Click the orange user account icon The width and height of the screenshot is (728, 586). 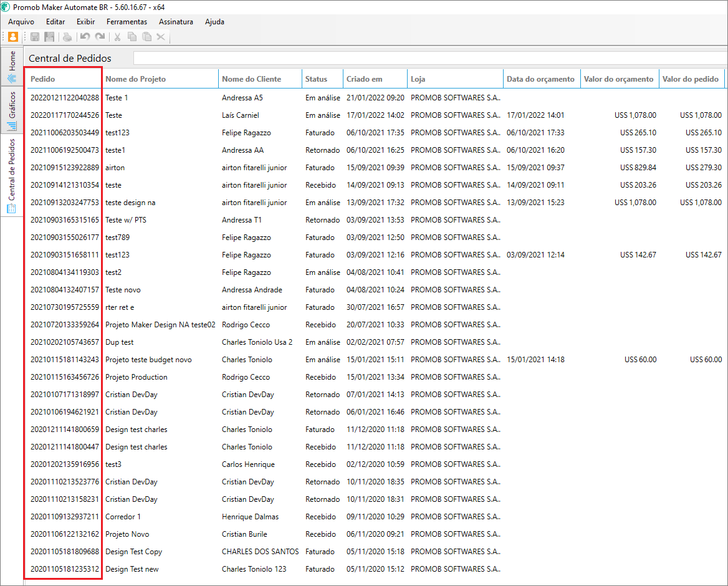[x=13, y=37]
